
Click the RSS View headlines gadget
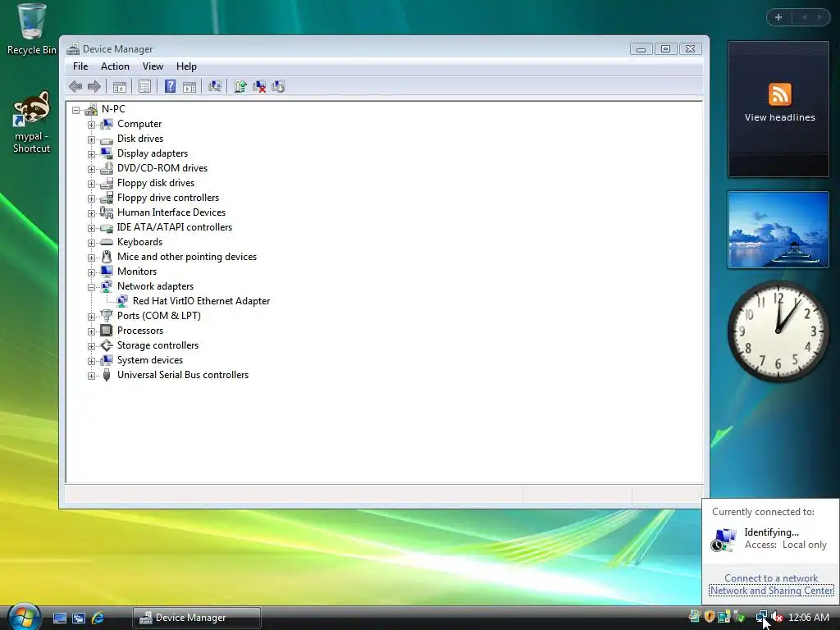tap(778, 109)
